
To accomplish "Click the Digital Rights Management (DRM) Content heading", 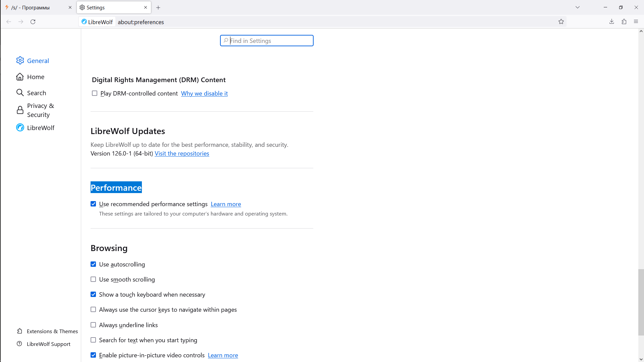I will coord(159,80).
